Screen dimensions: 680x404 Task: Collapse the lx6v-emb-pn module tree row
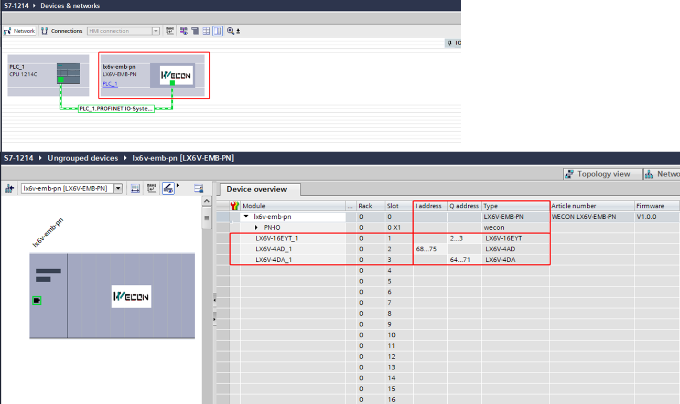pyautogui.click(x=246, y=216)
